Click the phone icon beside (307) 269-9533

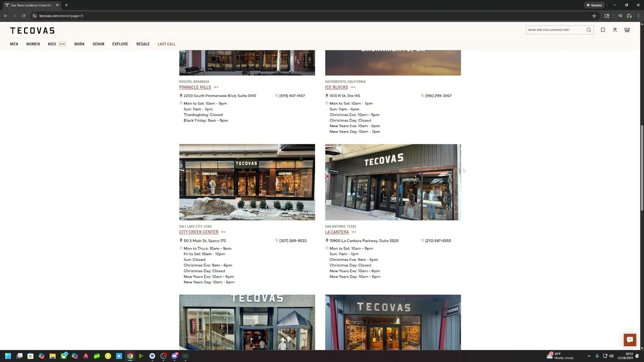point(276,240)
